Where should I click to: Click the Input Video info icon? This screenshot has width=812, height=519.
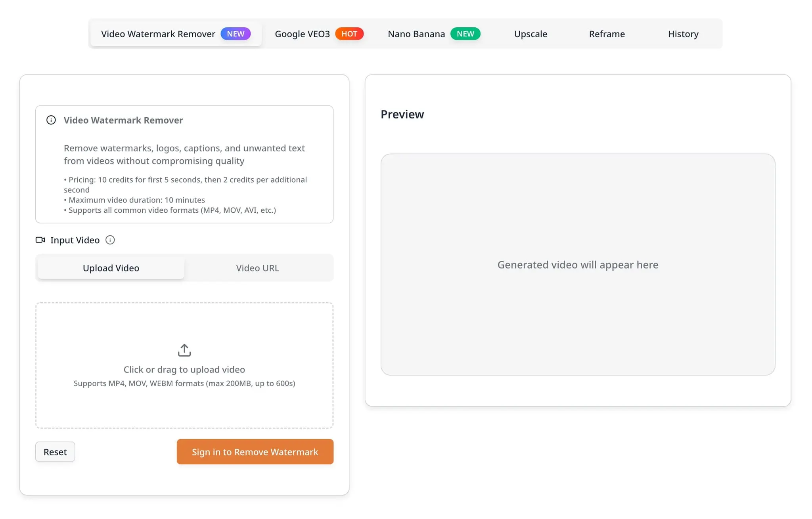110,240
